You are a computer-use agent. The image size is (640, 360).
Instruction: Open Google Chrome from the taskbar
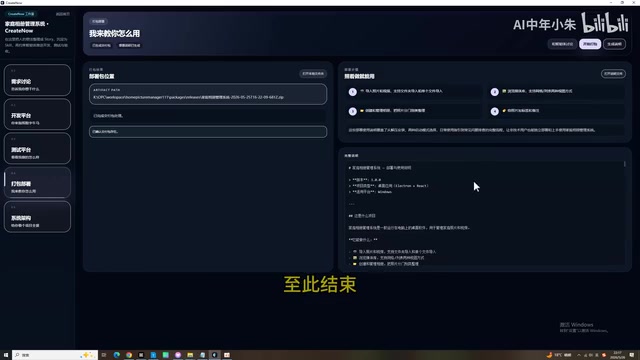[129, 355]
